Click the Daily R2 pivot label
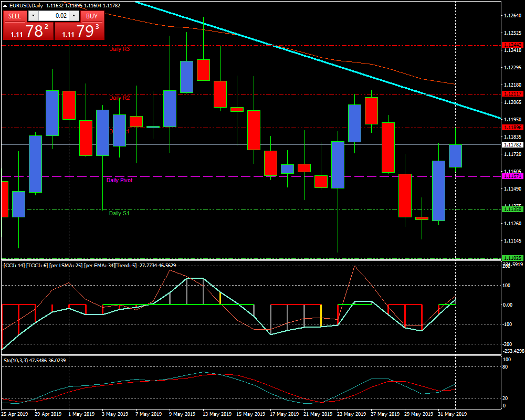This screenshot has width=525, height=420. 119,98
